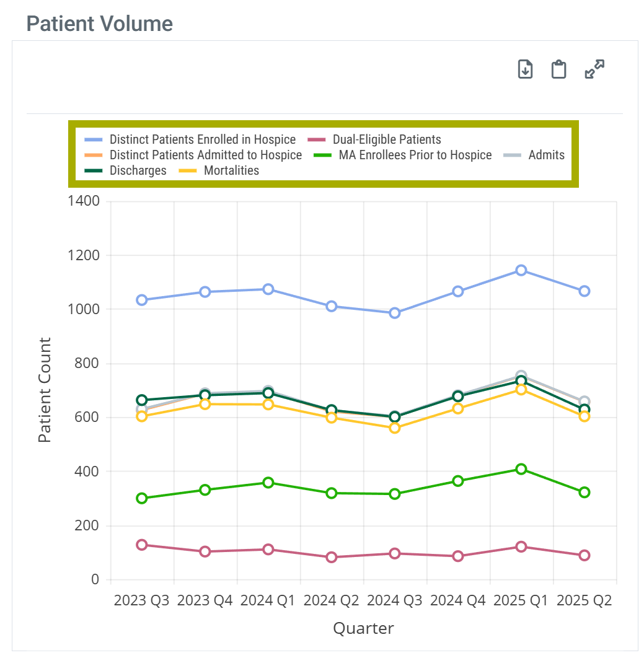Hide the Dual-Eligible Patients series
Screen dimensions: 644x658
point(387,139)
